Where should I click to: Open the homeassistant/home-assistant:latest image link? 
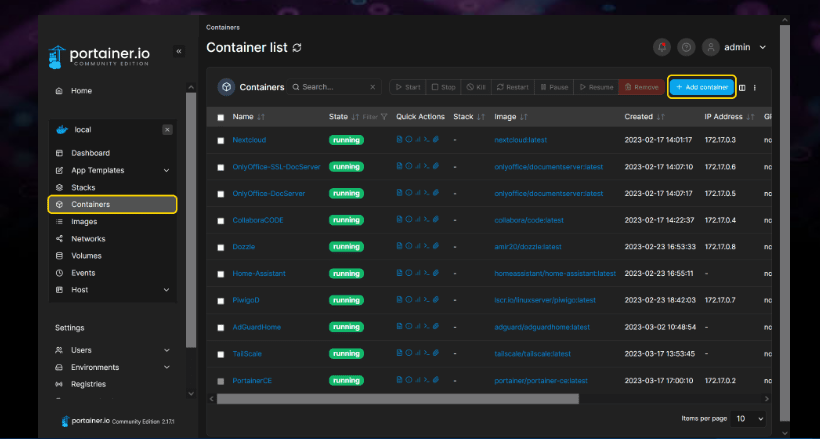555,274
